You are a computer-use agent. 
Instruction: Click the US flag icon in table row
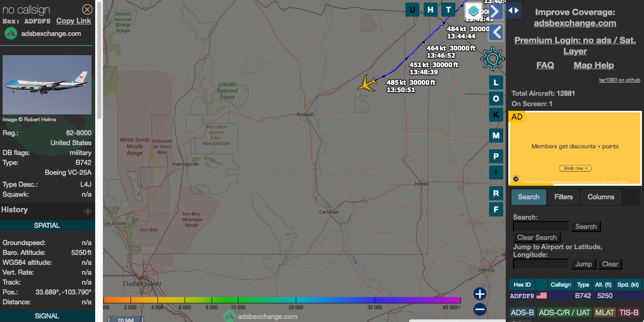(542, 295)
